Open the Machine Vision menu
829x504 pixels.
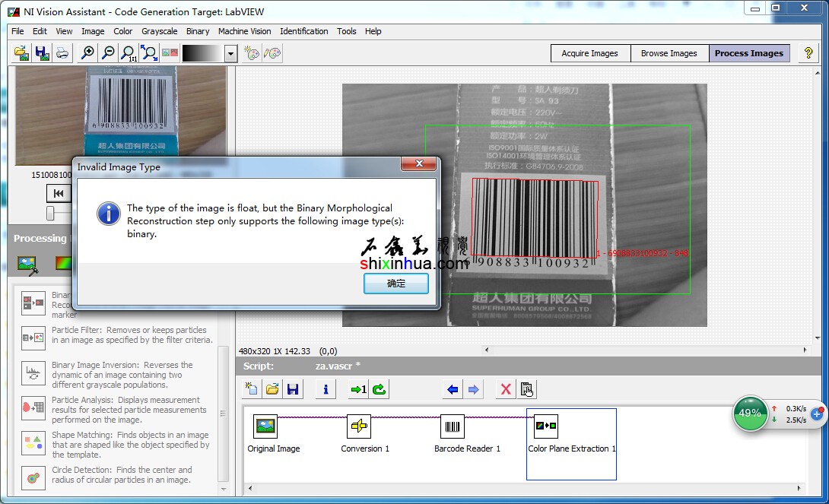click(244, 31)
